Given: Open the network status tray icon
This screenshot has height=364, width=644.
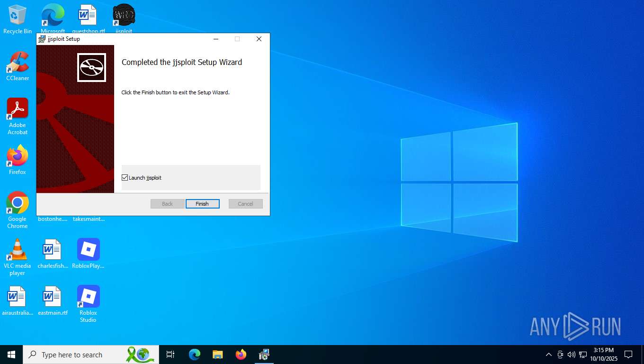Looking at the screenshot, I should coord(583,355).
